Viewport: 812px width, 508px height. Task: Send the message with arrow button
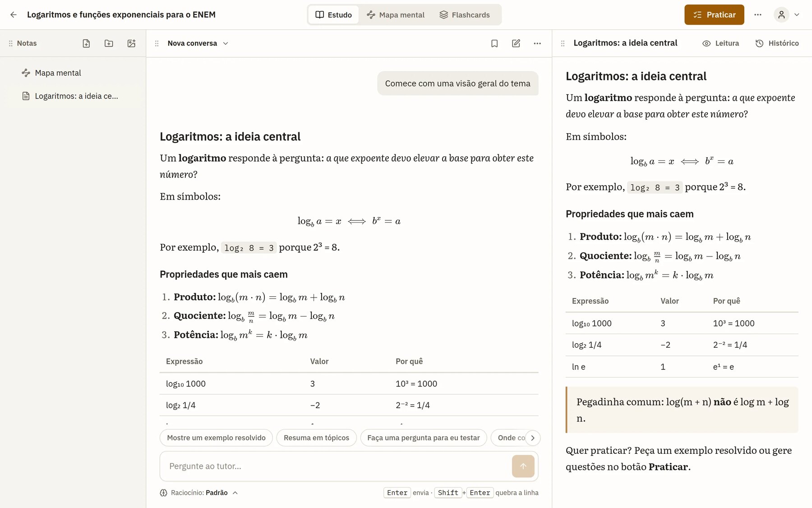[523, 466]
